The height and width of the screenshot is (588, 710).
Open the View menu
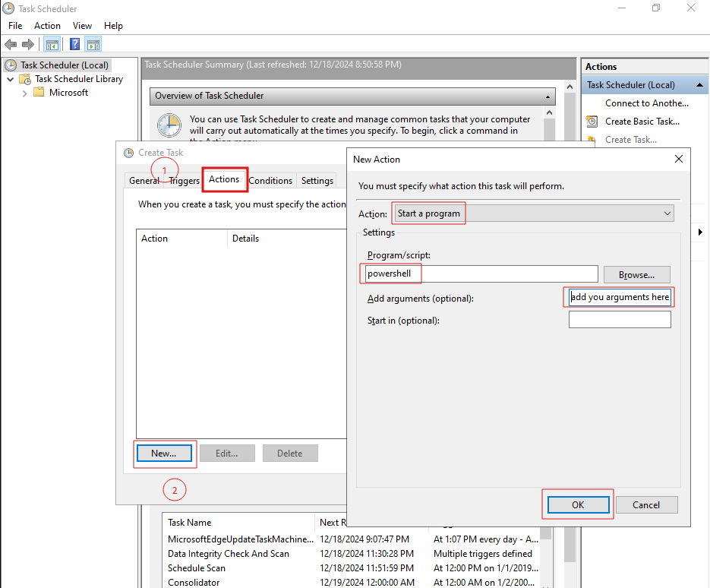(82, 26)
